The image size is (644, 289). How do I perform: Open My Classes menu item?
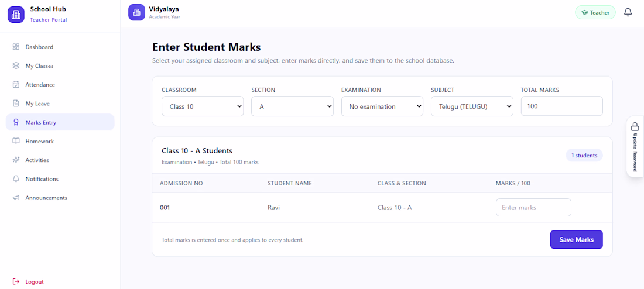[x=60, y=66]
